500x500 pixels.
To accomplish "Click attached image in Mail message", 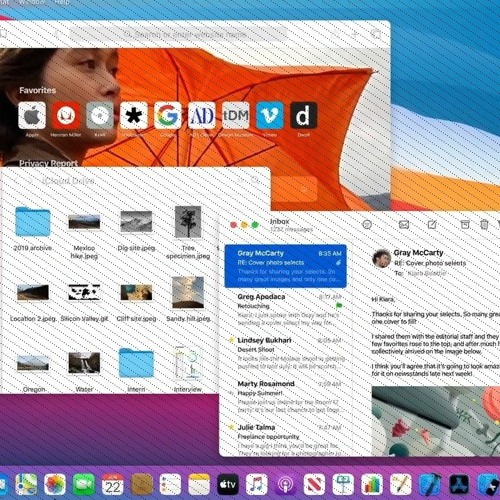I will click(436, 421).
